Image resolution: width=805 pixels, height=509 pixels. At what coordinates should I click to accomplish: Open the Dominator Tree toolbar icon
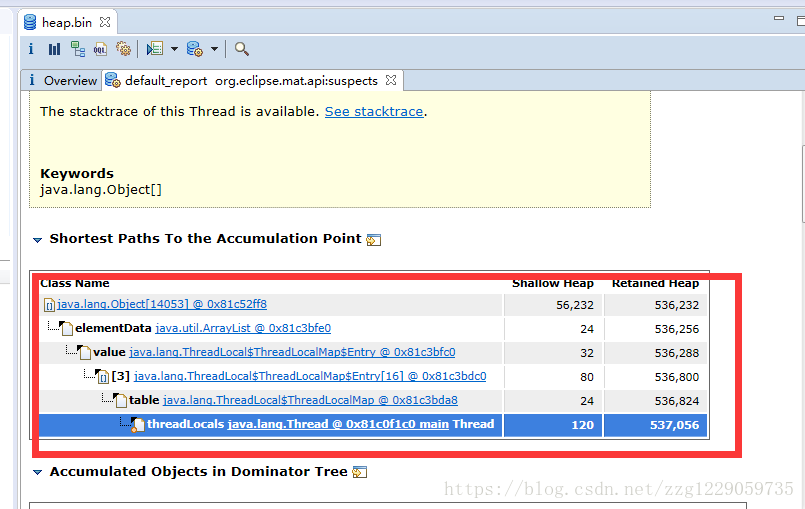77,49
